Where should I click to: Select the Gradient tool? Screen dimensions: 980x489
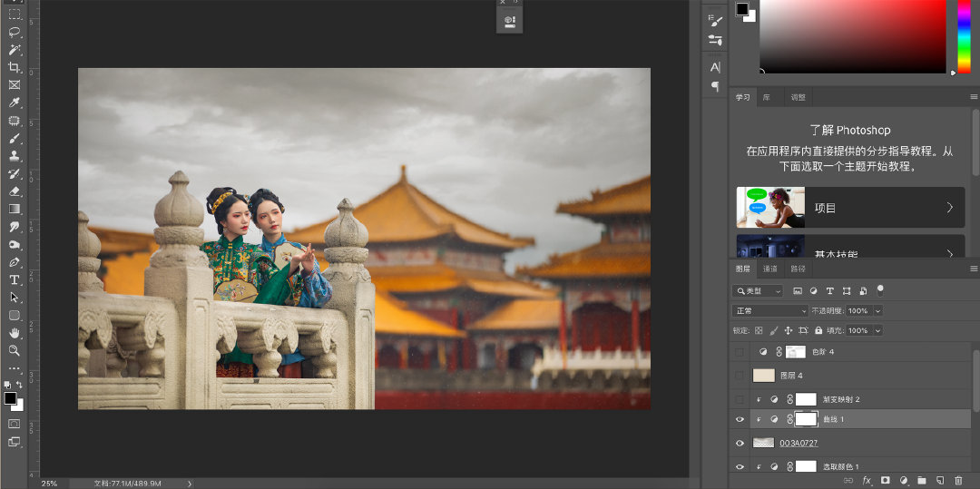(x=14, y=209)
